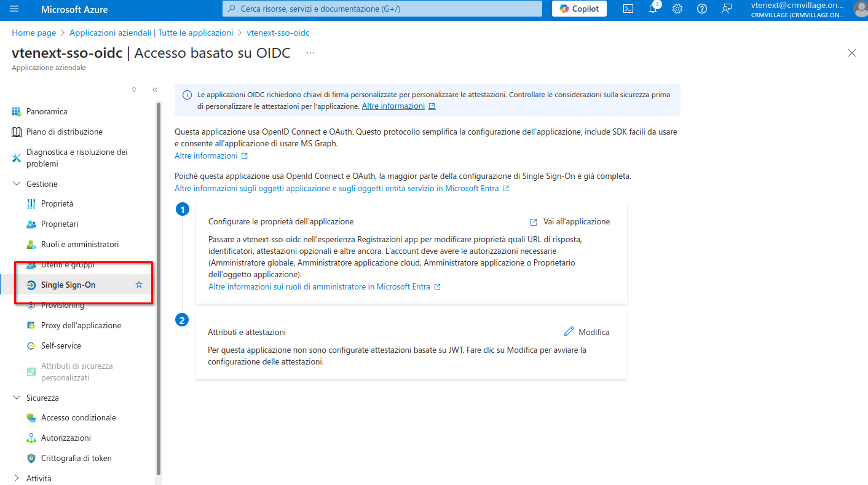Click the Single Sign-On arrow icon
This screenshot has height=485, width=868.
(31, 285)
